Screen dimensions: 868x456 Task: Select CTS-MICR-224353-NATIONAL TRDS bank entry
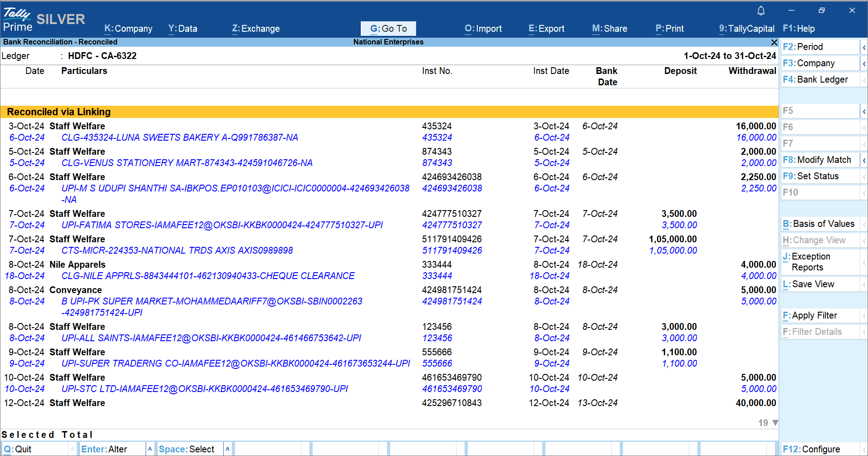tap(389, 250)
